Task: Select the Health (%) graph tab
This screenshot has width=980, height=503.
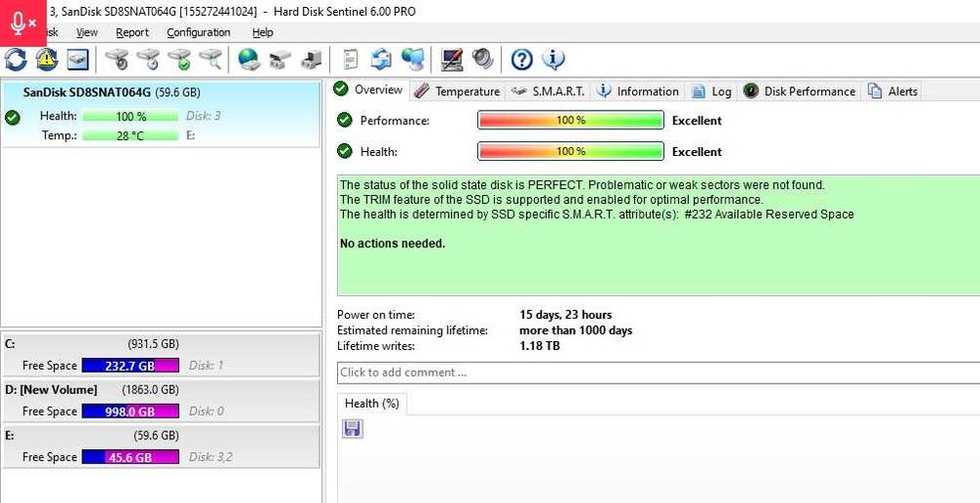Action: (371, 404)
